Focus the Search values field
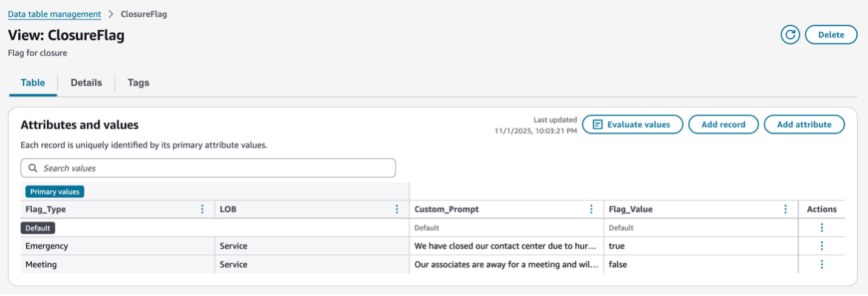Image resolution: width=868 pixels, height=296 pixels. click(x=208, y=168)
